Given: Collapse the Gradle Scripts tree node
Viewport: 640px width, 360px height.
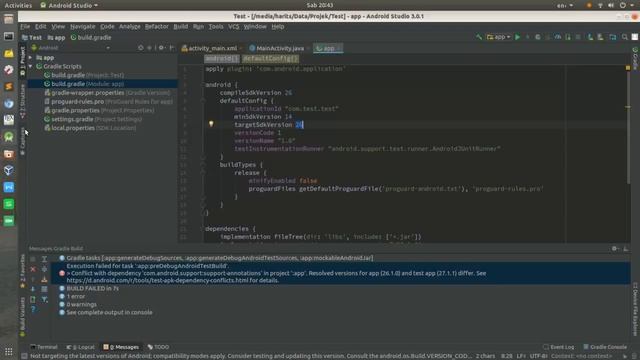Looking at the screenshot, I should (31, 66).
